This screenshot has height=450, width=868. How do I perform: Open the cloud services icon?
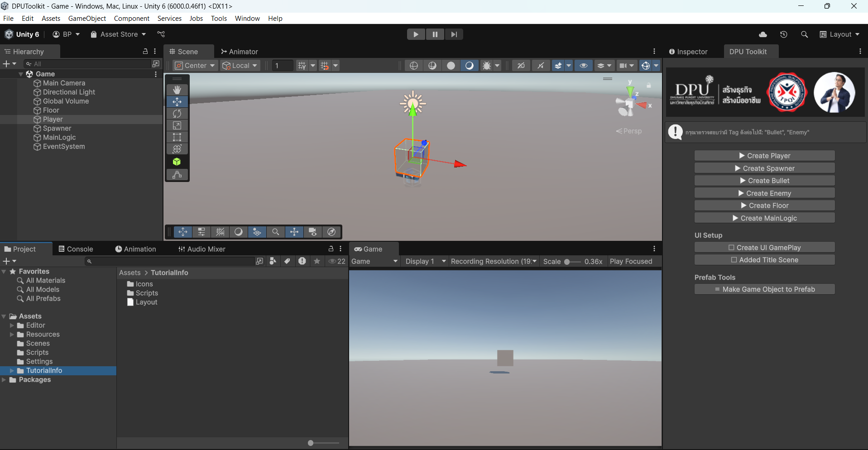point(763,34)
